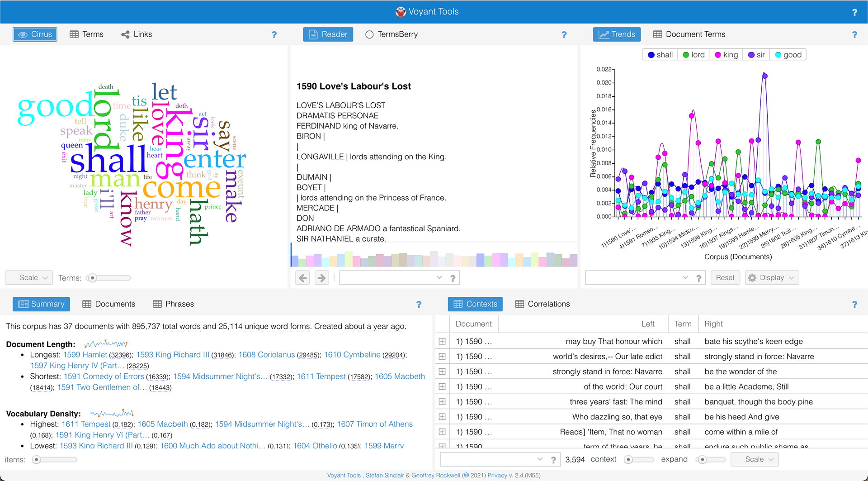Open Trends panel help question mark

[854, 34]
